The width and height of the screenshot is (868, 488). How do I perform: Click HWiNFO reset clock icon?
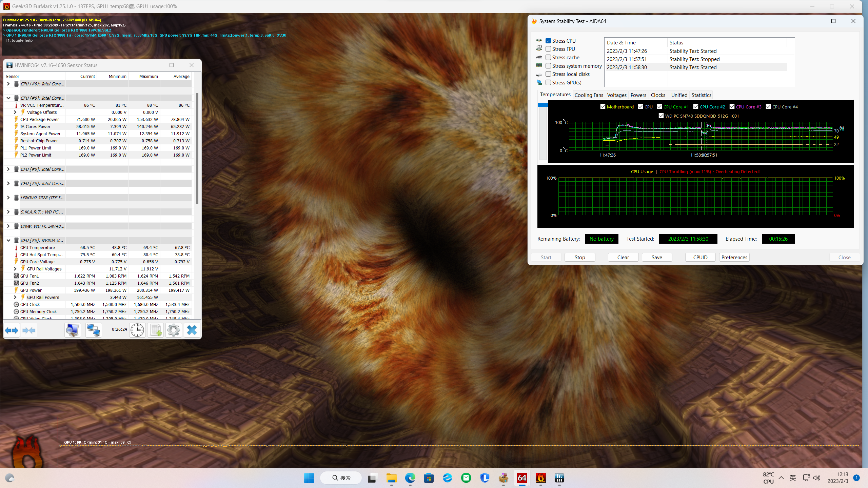[137, 330]
